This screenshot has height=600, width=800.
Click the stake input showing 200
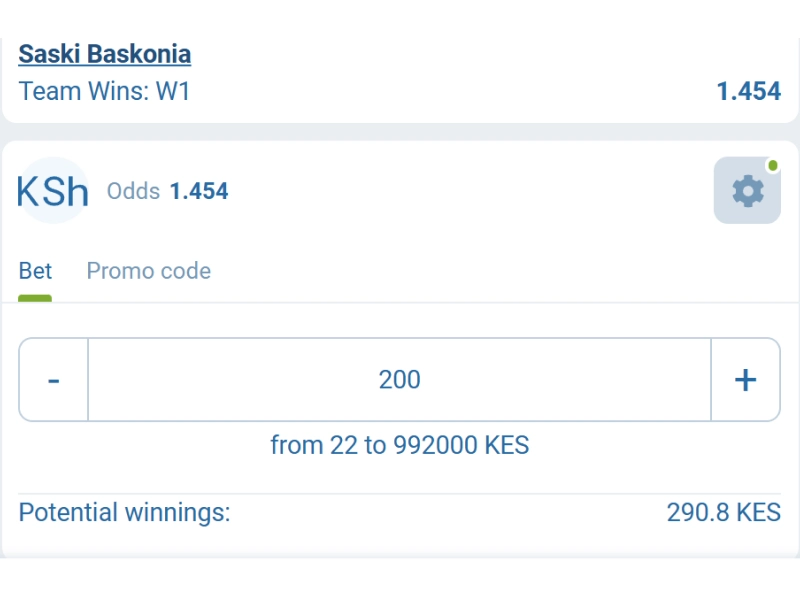pos(400,380)
